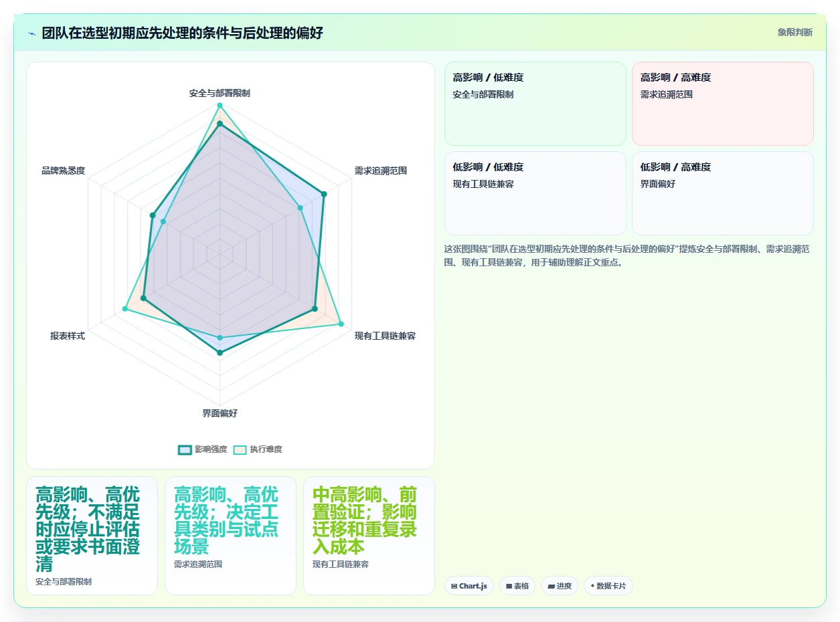Select the 进度 chip
This screenshot has width=840, height=622.
[x=560, y=586]
